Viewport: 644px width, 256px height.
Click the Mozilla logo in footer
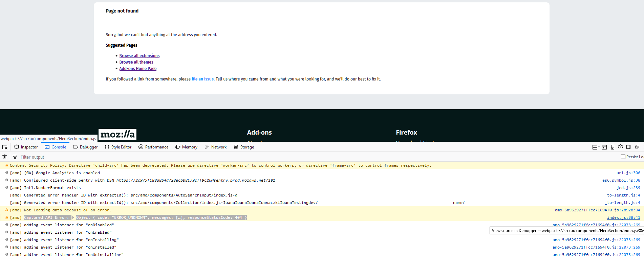[x=117, y=135]
